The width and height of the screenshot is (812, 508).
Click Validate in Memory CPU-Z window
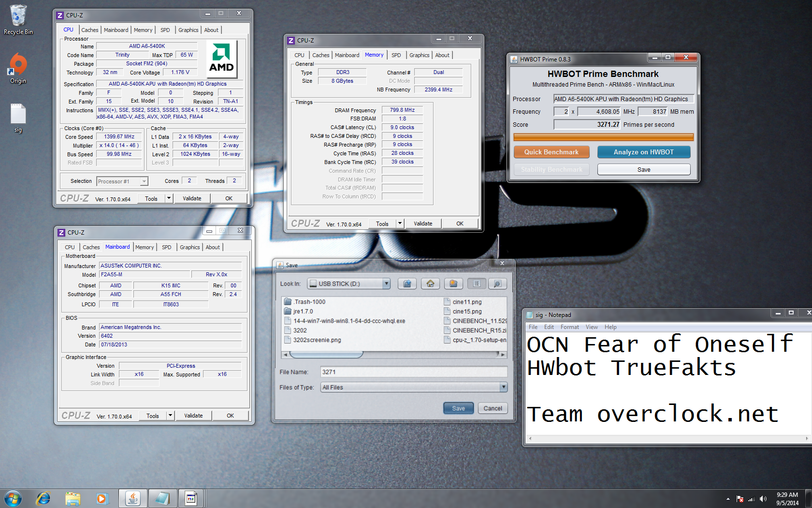(x=423, y=224)
